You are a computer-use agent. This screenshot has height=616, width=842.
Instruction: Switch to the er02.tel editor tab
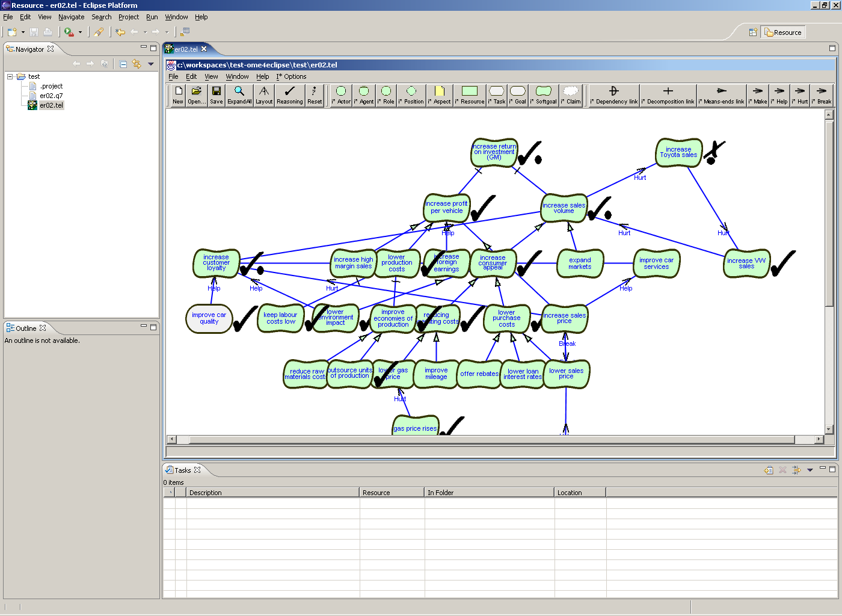coord(187,49)
